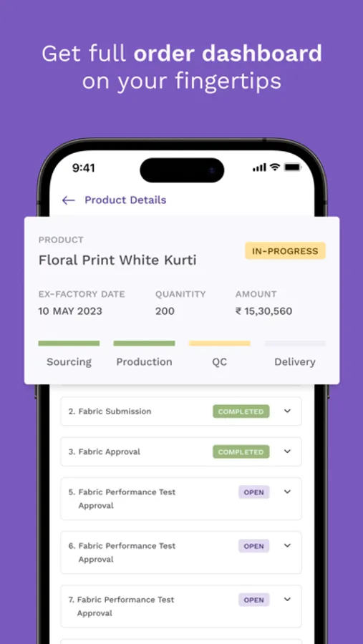
Task: Select the Delivery stage tab
Action: coord(295,362)
